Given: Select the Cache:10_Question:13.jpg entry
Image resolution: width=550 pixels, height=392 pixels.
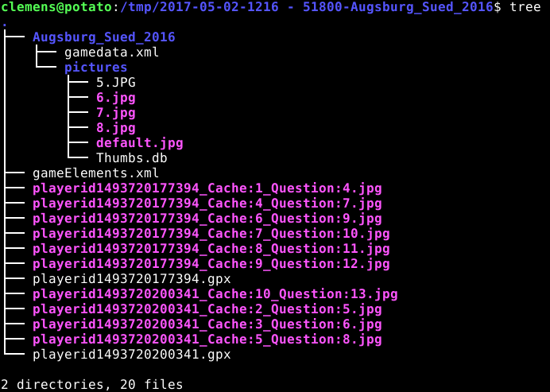Looking at the screenshot, I should 215,294.
